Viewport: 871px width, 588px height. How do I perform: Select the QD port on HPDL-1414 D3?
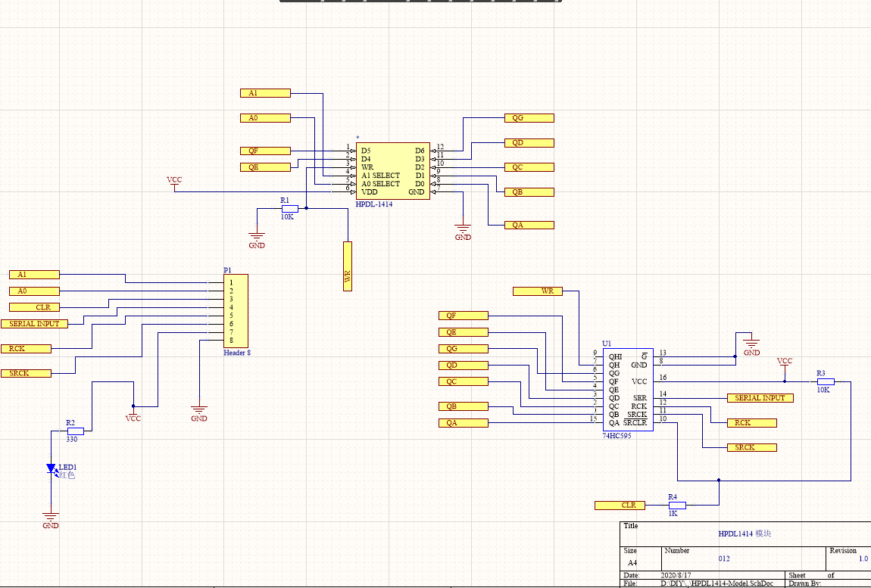click(x=529, y=143)
